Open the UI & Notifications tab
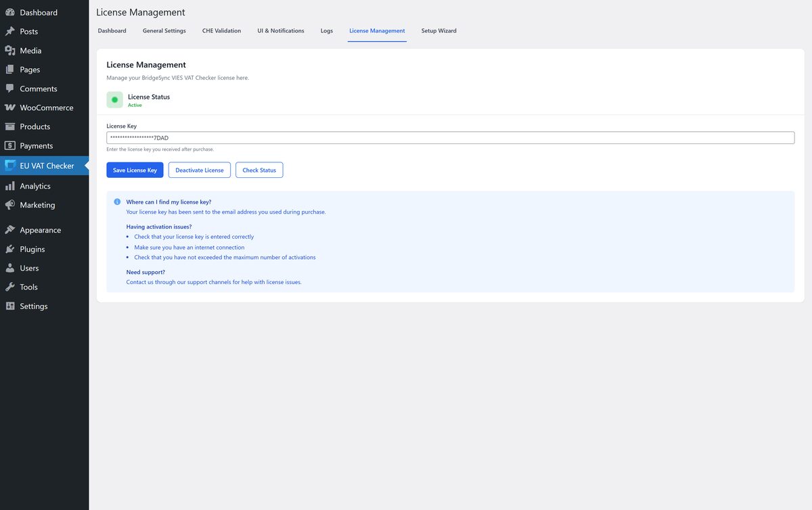 (281, 31)
